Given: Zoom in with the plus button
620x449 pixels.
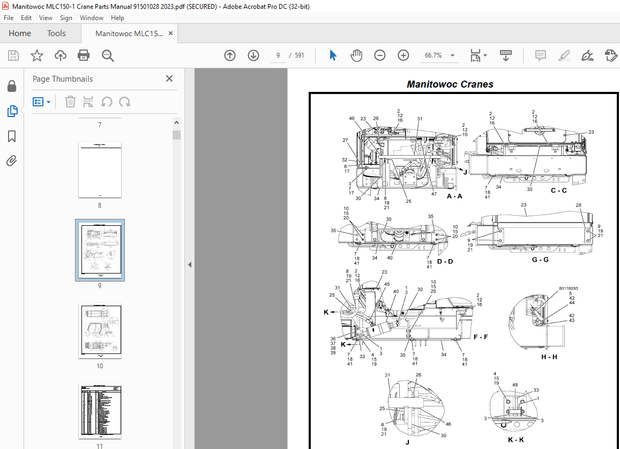Looking at the screenshot, I should click(403, 55).
